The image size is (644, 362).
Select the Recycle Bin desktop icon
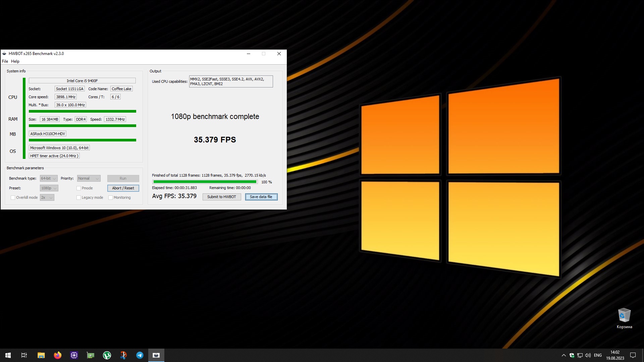(624, 318)
